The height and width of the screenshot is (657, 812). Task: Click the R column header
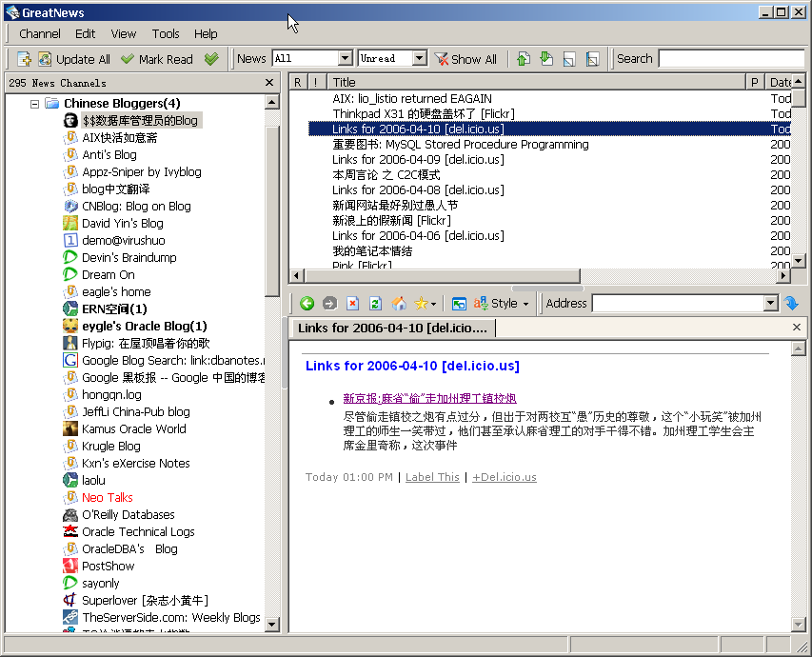coord(298,82)
